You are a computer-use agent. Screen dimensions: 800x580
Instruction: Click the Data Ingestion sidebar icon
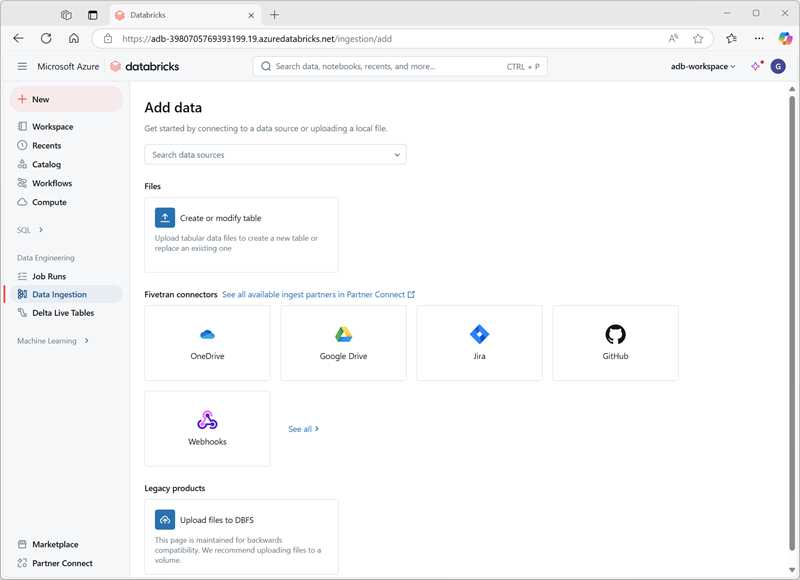tap(22, 294)
